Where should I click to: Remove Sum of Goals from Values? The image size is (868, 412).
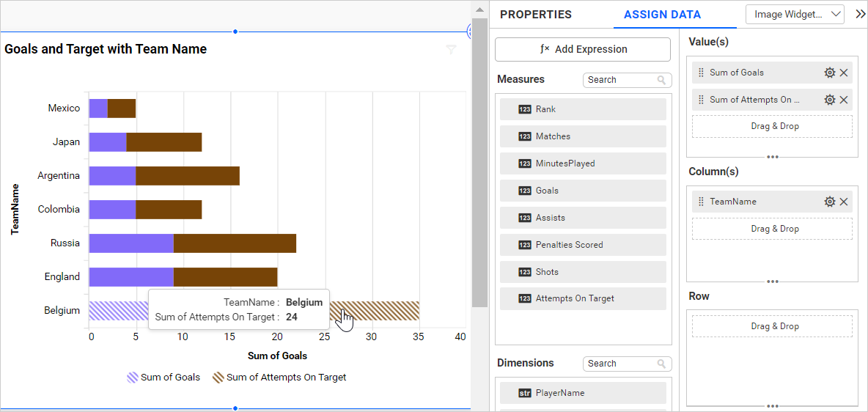pos(844,73)
